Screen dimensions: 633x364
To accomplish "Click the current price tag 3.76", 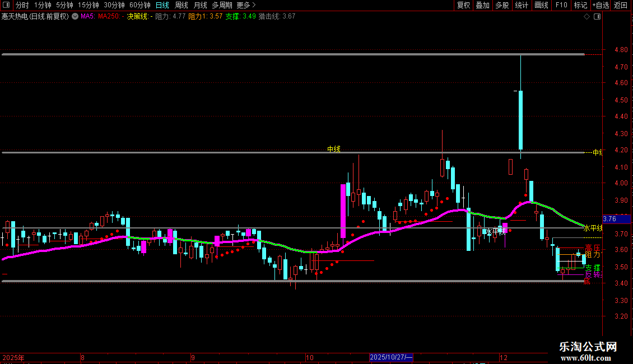I will 616,219.
